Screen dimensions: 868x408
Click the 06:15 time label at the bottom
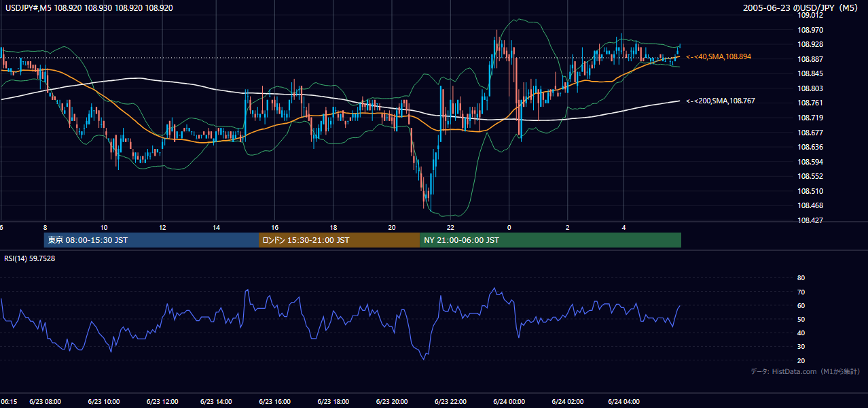coord(9,401)
